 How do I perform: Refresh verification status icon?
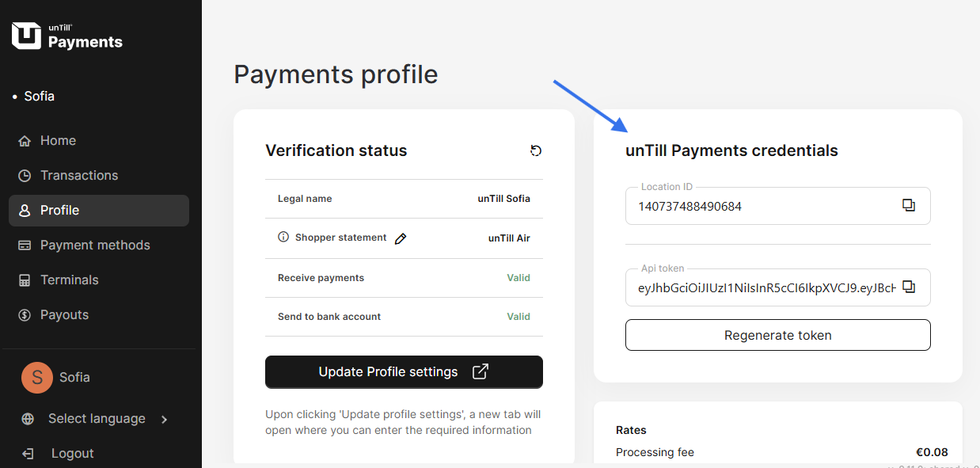coord(536,150)
